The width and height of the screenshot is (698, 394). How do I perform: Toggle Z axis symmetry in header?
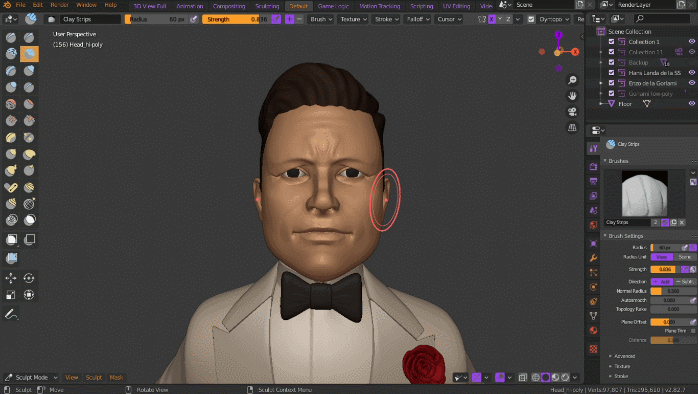(508, 19)
